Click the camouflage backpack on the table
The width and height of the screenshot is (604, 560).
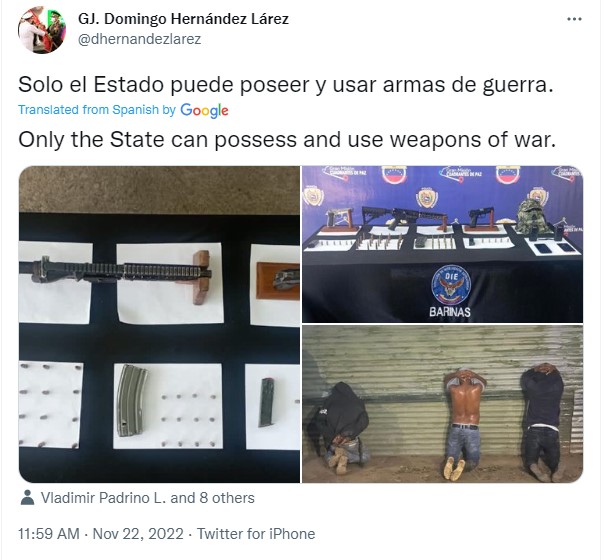(x=533, y=217)
